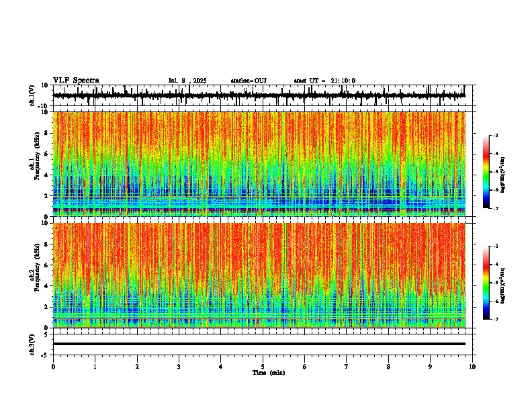
Task: Click the flat ch.3 voltage trace line
Action: [x=259, y=344]
